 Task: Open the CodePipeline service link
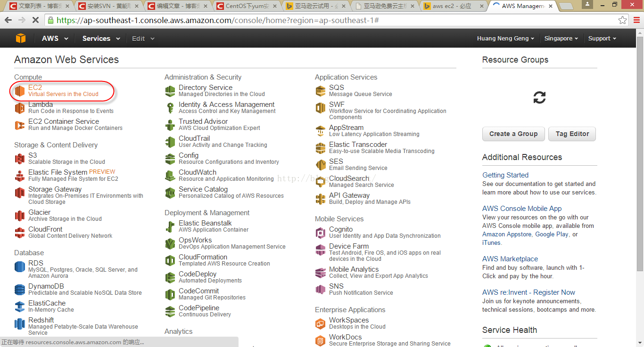pyautogui.click(x=199, y=308)
